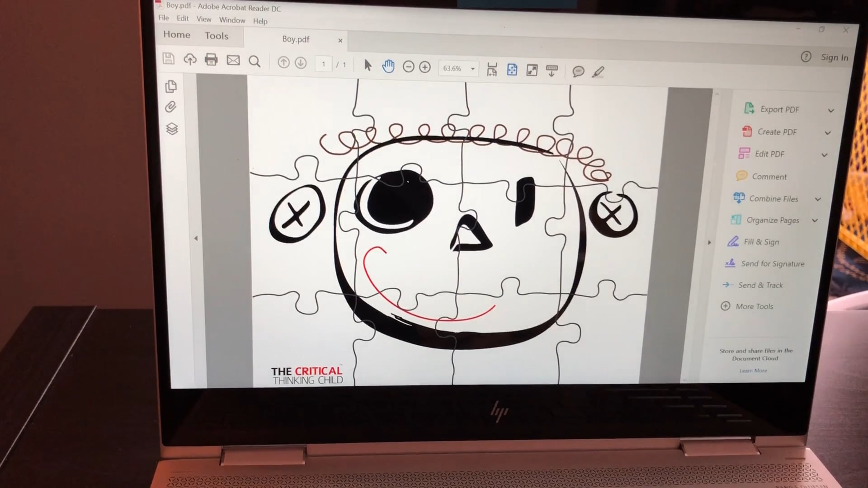Click the Save file icon
Screen dimensions: 868x488
(169, 59)
